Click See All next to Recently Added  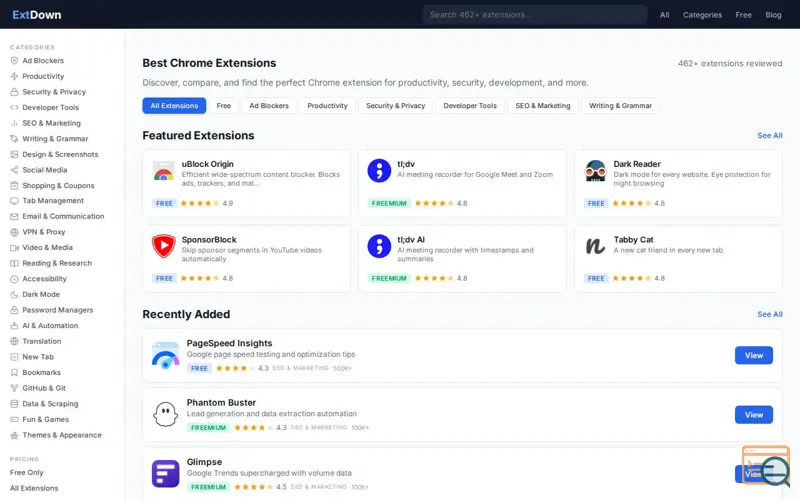coord(769,314)
